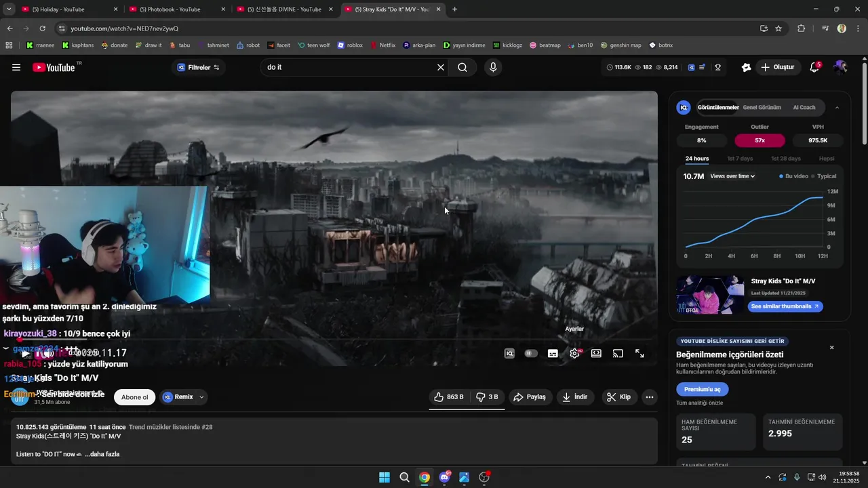The width and height of the screenshot is (868, 488).
Task: Expand the Remix dropdown arrow
Action: pyautogui.click(x=201, y=397)
